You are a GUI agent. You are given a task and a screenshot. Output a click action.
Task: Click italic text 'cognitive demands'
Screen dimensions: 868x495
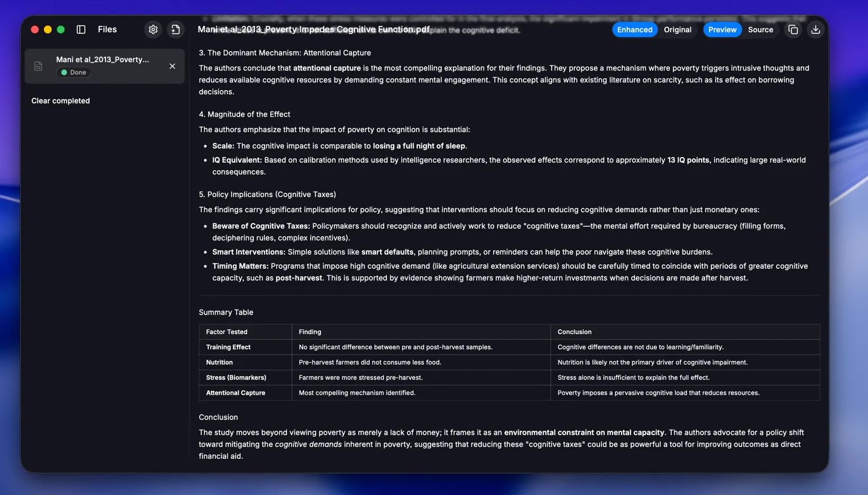click(309, 444)
